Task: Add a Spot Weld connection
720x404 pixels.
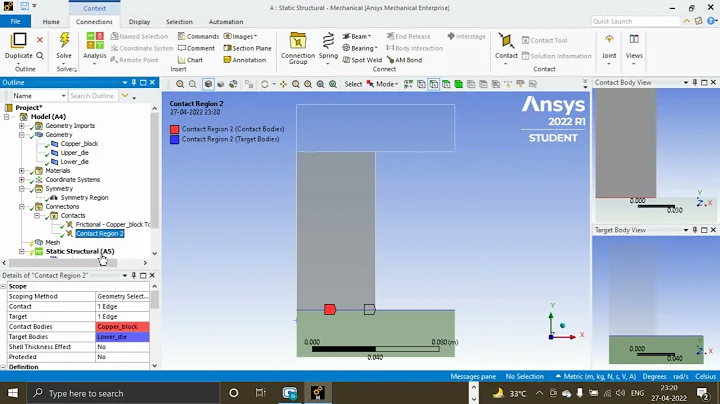Action: (362, 60)
